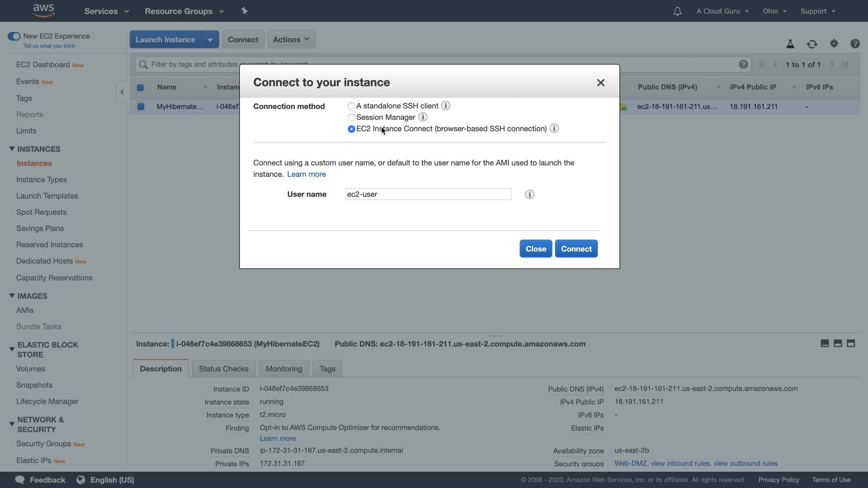
Task: Refresh the instances list
Action: [812, 44]
